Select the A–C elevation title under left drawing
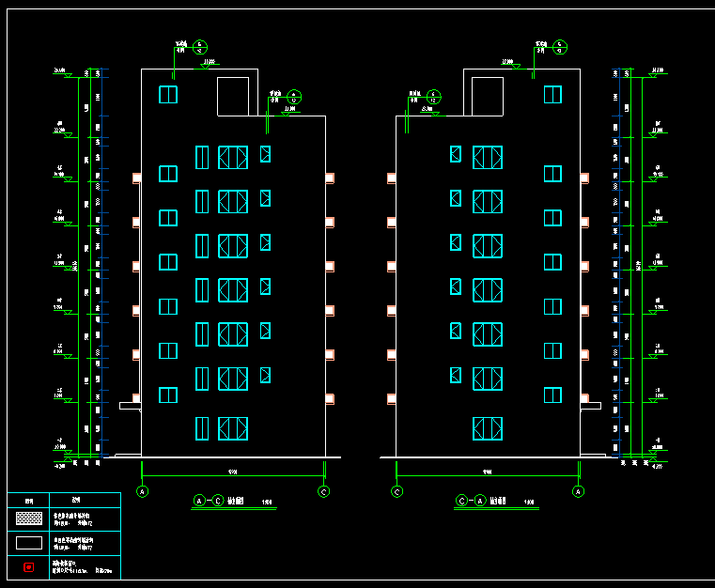This screenshot has height=588, width=715. click(x=225, y=502)
